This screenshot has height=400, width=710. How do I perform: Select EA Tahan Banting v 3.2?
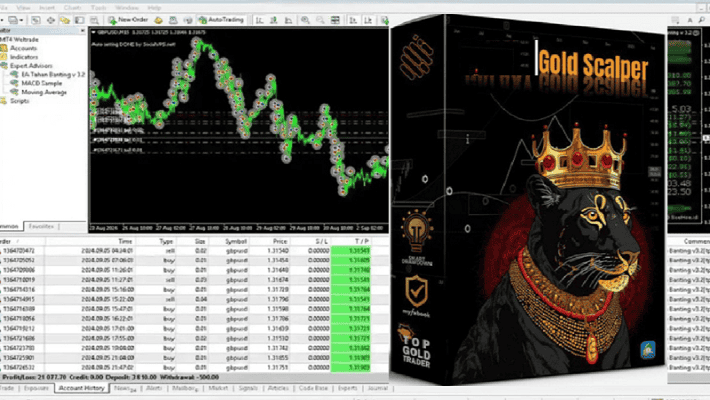pyautogui.click(x=53, y=74)
